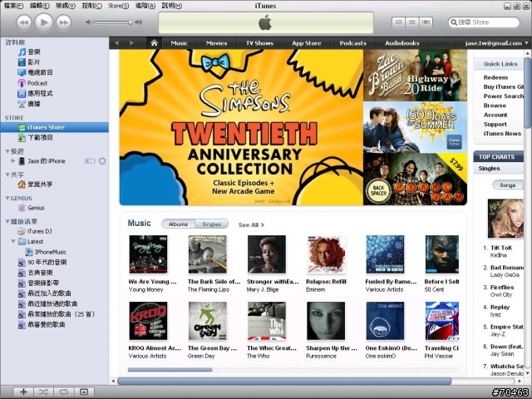Click the max volume speaker icon

pyautogui.click(x=139, y=22)
